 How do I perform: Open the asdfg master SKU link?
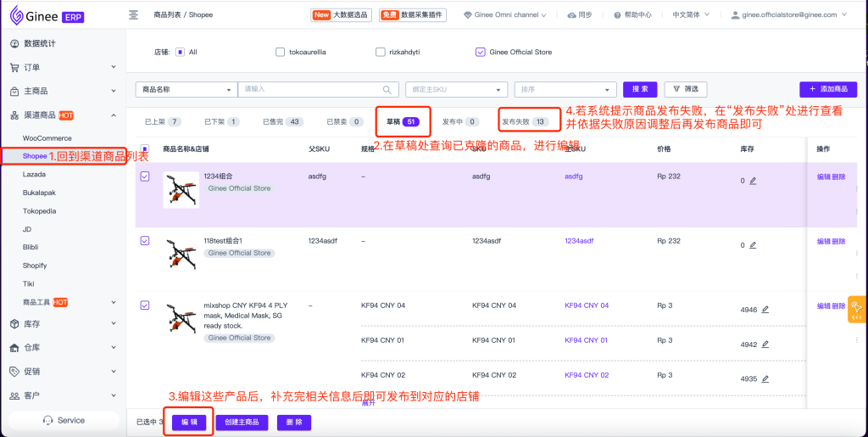coord(574,176)
